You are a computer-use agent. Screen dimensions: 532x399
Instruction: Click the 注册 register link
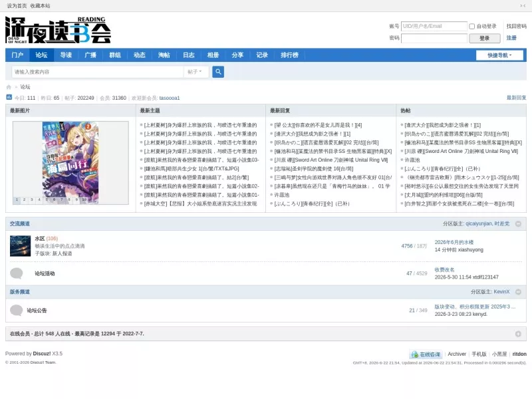pyautogui.click(x=511, y=38)
